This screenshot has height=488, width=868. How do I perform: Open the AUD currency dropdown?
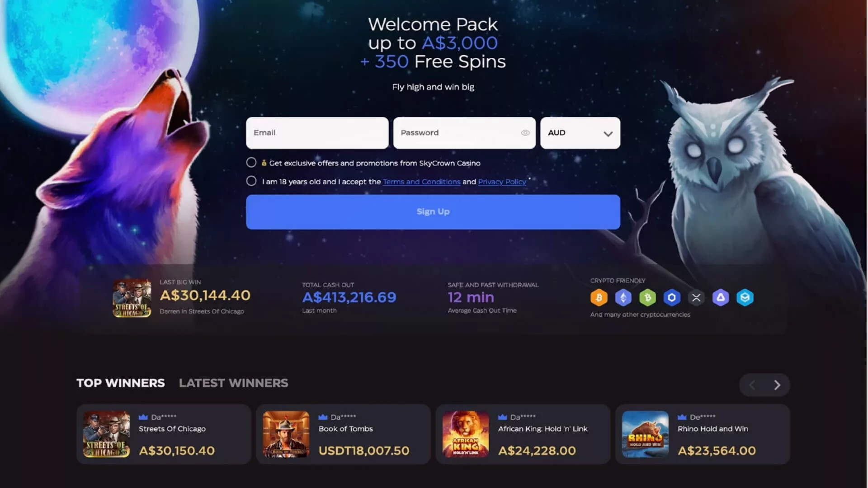[x=580, y=133]
